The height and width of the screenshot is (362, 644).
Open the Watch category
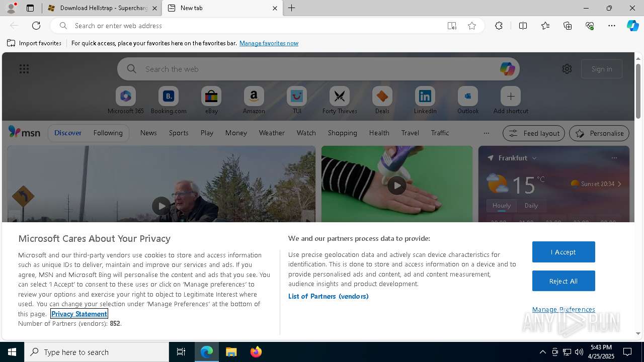coord(306,133)
